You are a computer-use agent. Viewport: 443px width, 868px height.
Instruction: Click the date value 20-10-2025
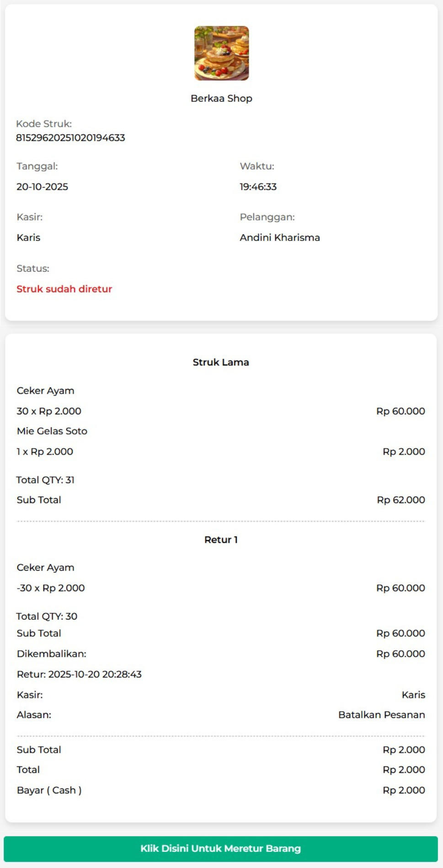click(42, 187)
